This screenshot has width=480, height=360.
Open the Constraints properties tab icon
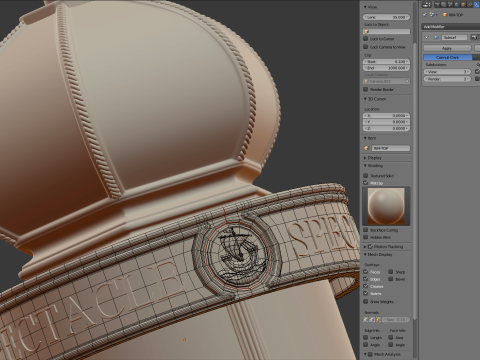tap(469, 5)
